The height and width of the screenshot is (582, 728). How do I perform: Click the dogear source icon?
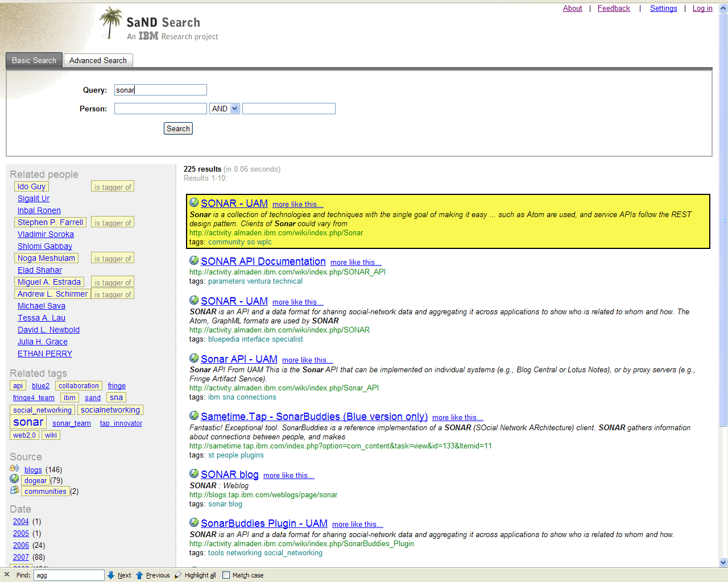[14, 479]
